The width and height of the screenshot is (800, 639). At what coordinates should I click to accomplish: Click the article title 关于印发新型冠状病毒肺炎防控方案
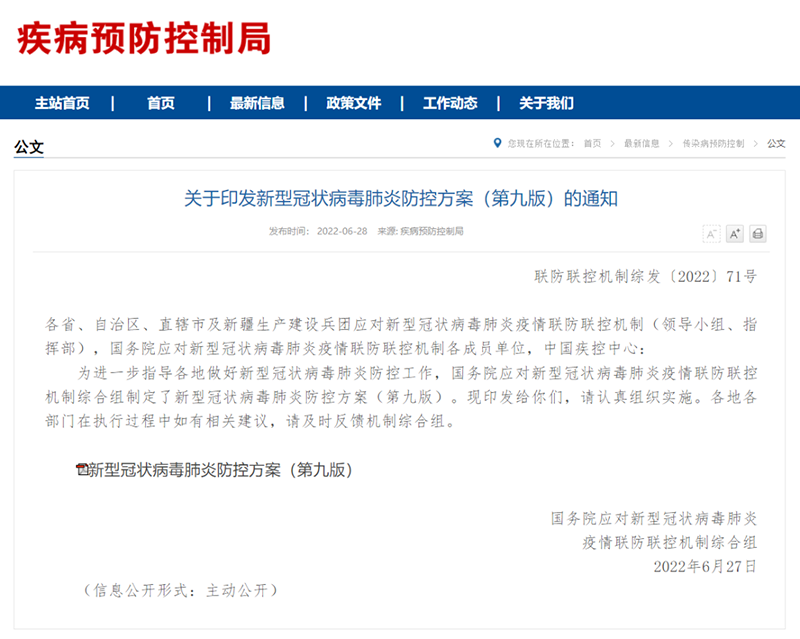pyautogui.click(x=401, y=199)
